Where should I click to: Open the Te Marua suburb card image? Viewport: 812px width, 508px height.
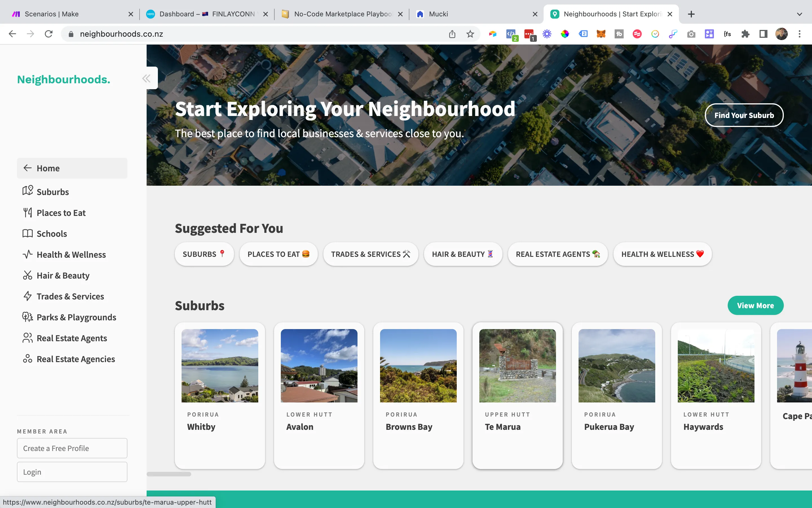pyautogui.click(x=518, y=365)
